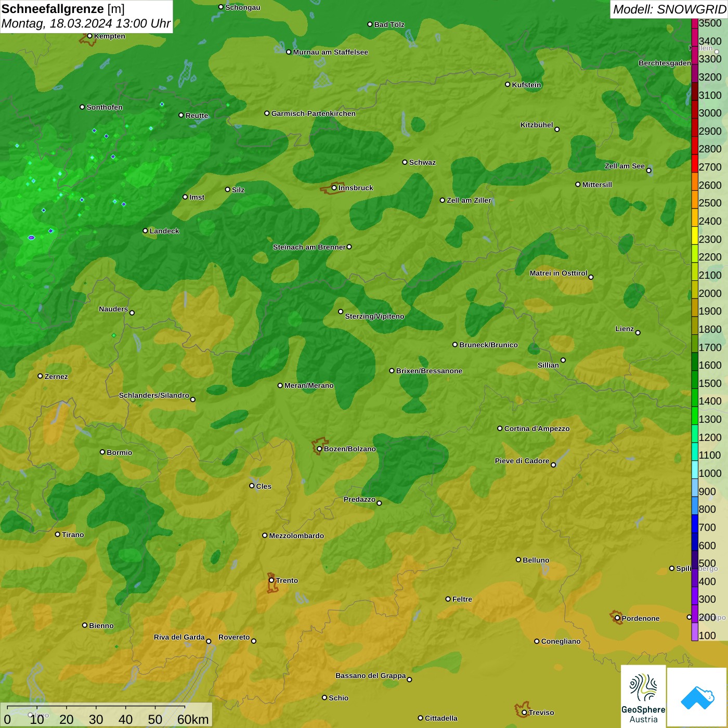
Task: Click the 700 blue legend swatch
Action: [x=694, y=524]
